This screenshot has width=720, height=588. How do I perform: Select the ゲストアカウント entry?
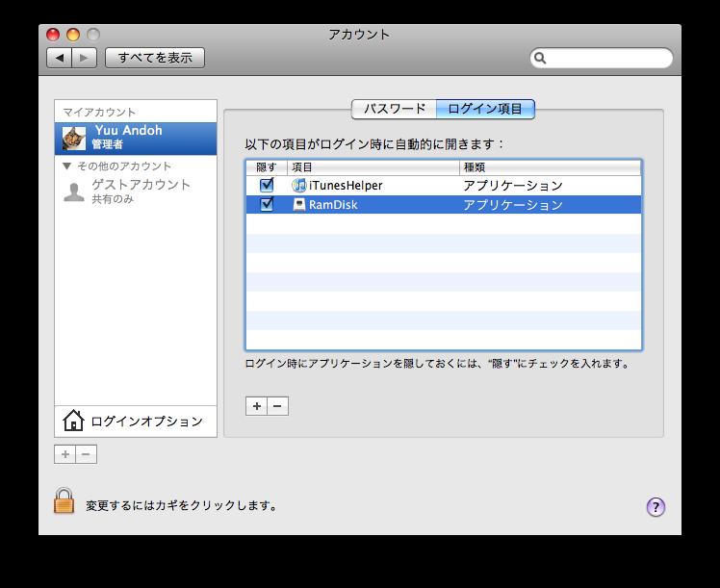click(x=136, y=192)
